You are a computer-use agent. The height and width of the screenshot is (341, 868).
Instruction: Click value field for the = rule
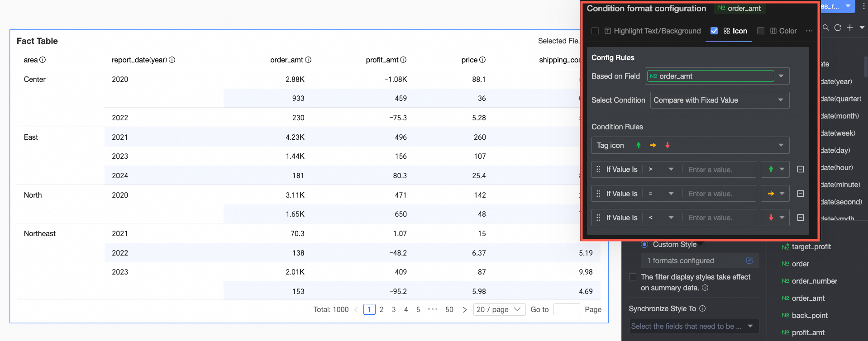pos(719,194)
